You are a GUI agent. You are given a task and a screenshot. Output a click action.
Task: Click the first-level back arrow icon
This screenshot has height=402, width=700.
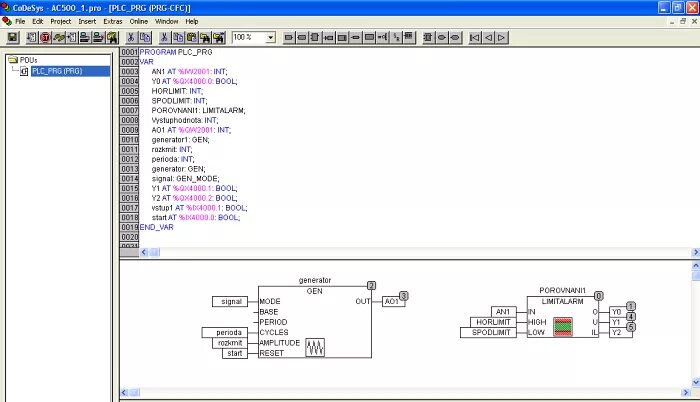click(x=475, y=38)
